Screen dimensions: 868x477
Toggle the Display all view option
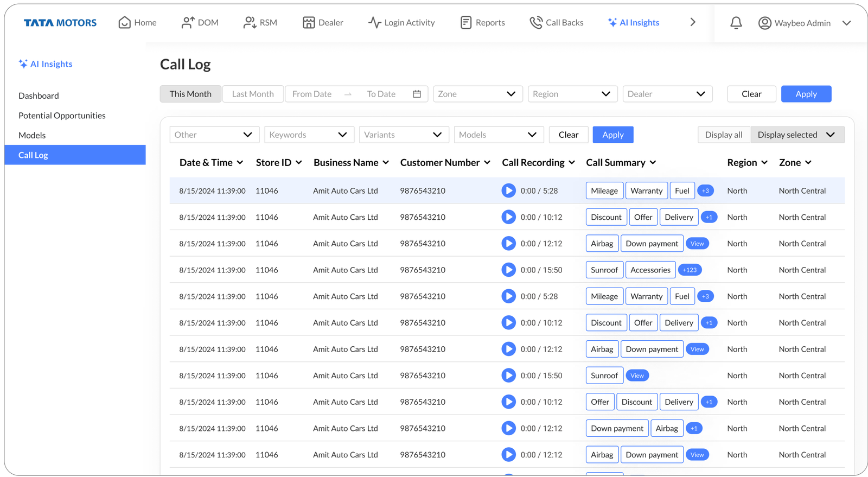(724, 135)
